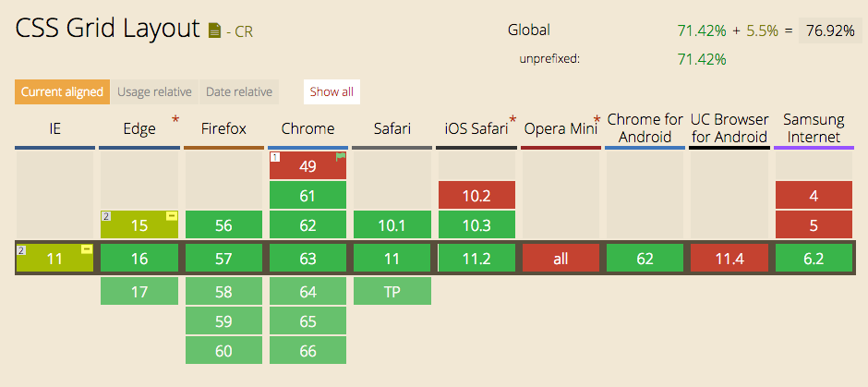
Task: Click the 5.5% partial support figure
Action: coord(761,31)
